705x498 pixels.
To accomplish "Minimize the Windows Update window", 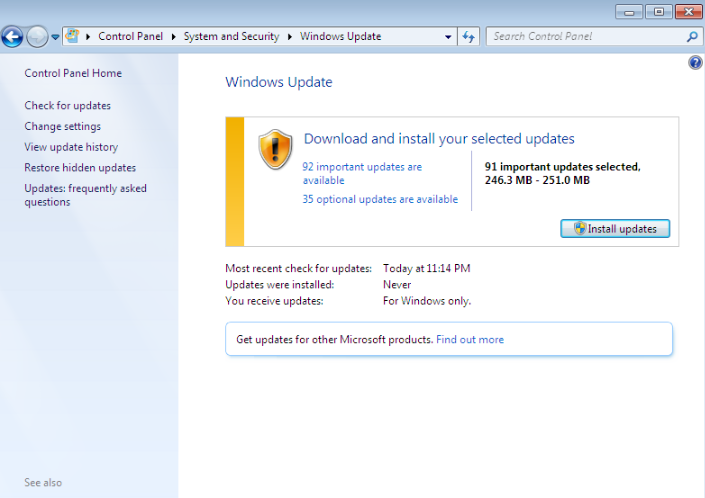I will tap(629, 12).
